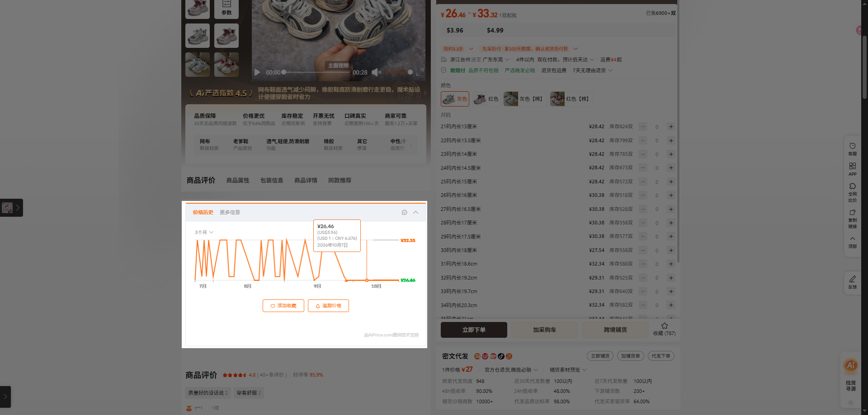Select the 红色 color option
This screenshot has height=415, width=868.
(x=486, y=99)
